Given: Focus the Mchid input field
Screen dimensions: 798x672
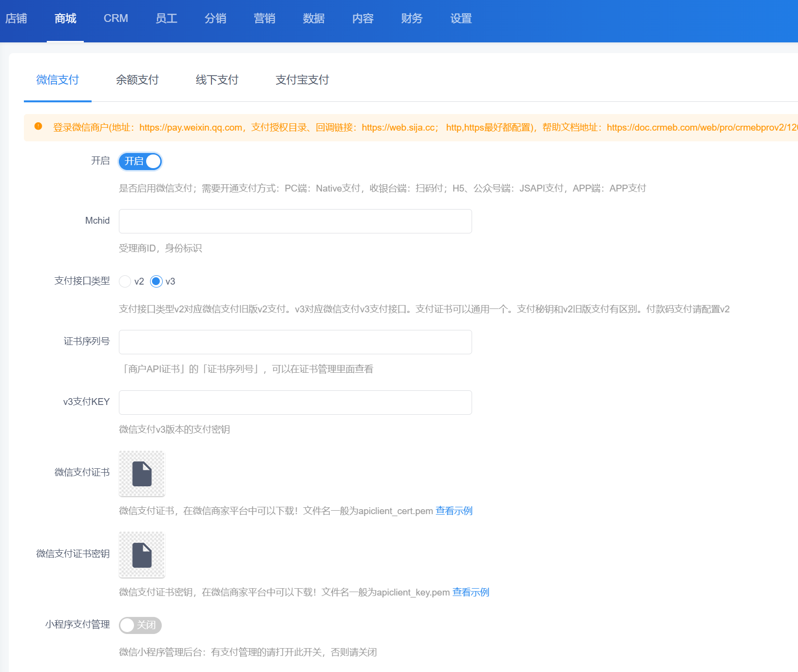Looking at the screenshot, I should click(295, 221).
